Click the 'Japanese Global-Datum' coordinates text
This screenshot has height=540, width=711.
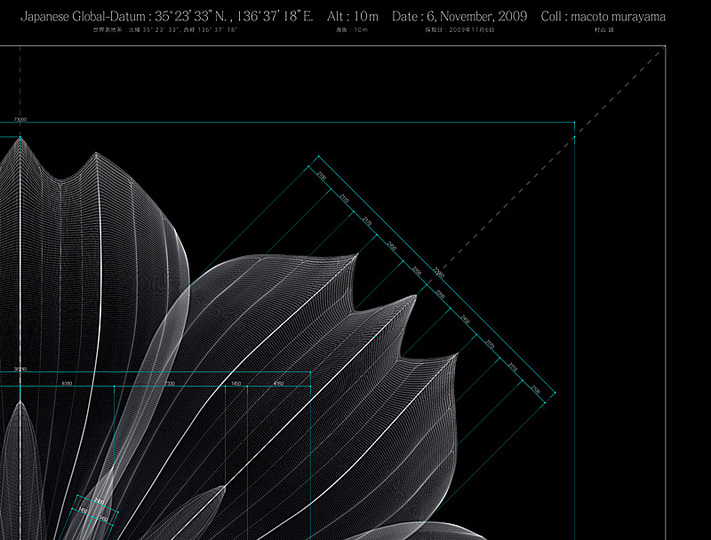(x=167, y=17)
